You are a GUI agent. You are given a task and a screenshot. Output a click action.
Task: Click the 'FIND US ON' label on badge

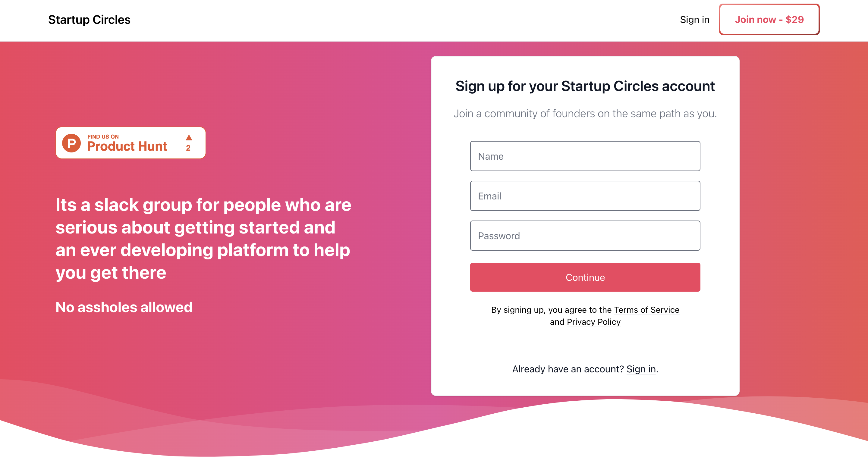(102, 136)
